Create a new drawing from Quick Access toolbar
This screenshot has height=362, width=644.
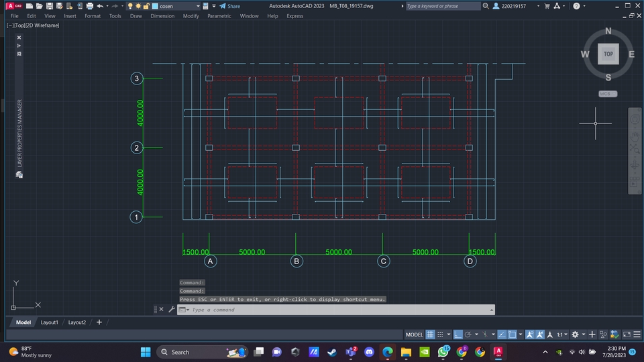pos(30,6)
